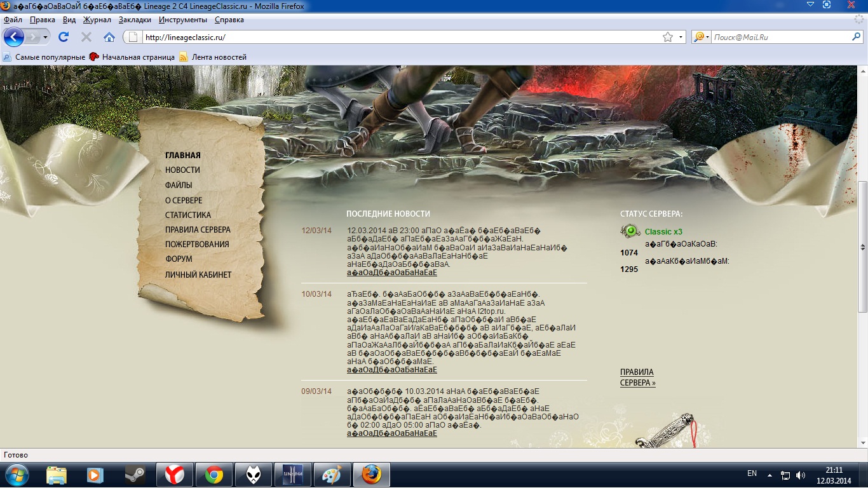Click the 10/03/14 news date
Viewport: 868px width, 488px height.
pyautogui.click(x=316, y=294)
